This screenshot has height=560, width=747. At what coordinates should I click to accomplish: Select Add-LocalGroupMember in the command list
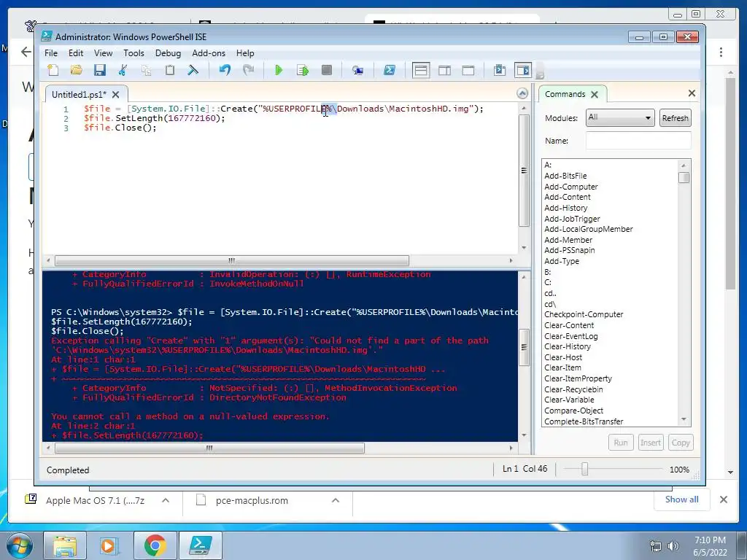[x=589, y=229]
